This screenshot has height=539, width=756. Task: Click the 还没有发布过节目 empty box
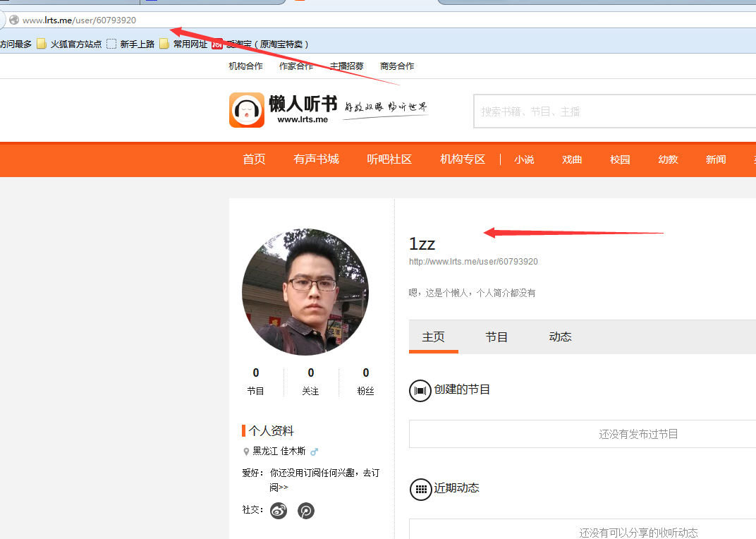583,434
